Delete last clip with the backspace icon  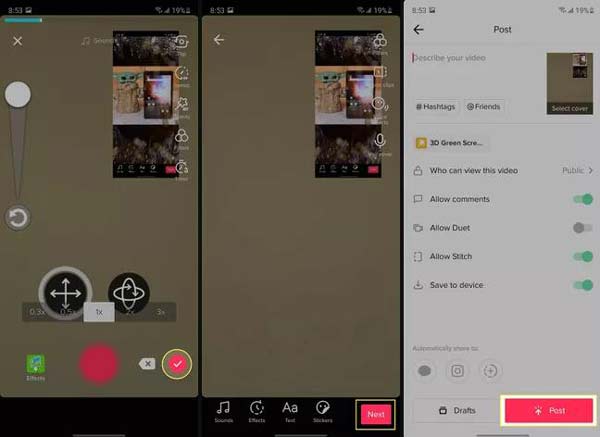tap(147, 364)
